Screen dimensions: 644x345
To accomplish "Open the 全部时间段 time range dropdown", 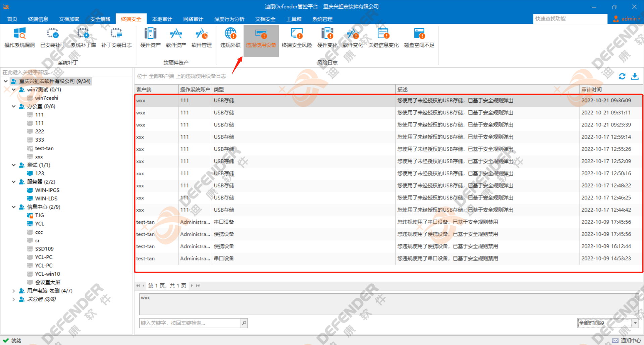I will 635,323.
